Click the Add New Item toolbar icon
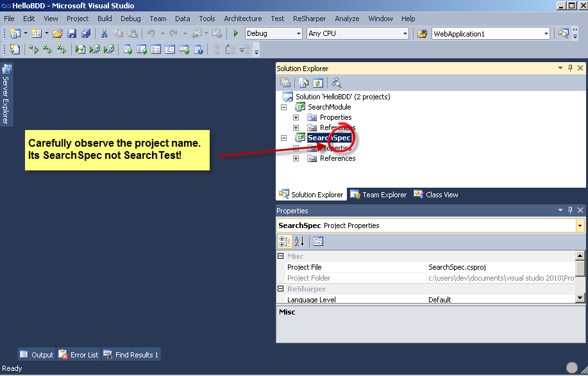Image resolution: width=588 pixels, height=376 pixels. [37, 33]
